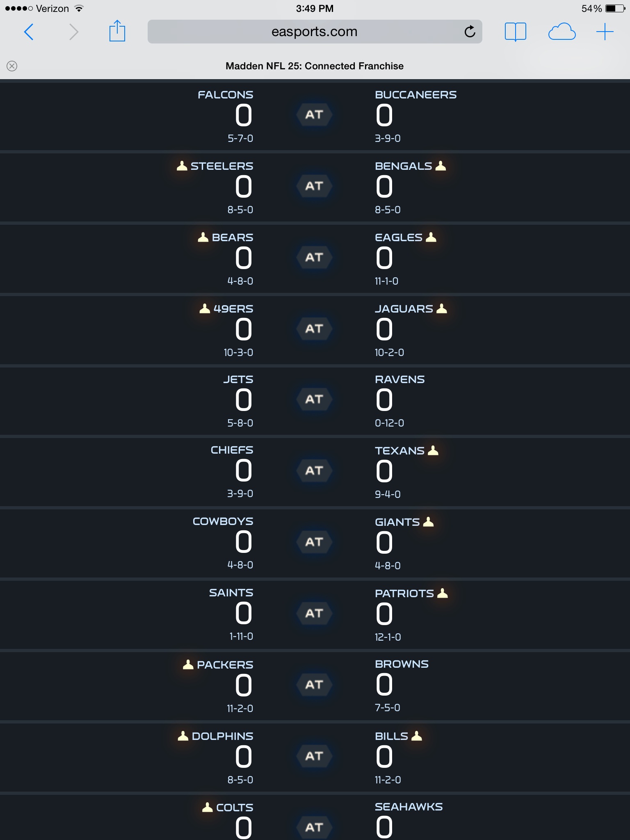This screenshot has height=840, width=630.
Task: Close the Madden NFL 25 tab
Action: [12, 66]
